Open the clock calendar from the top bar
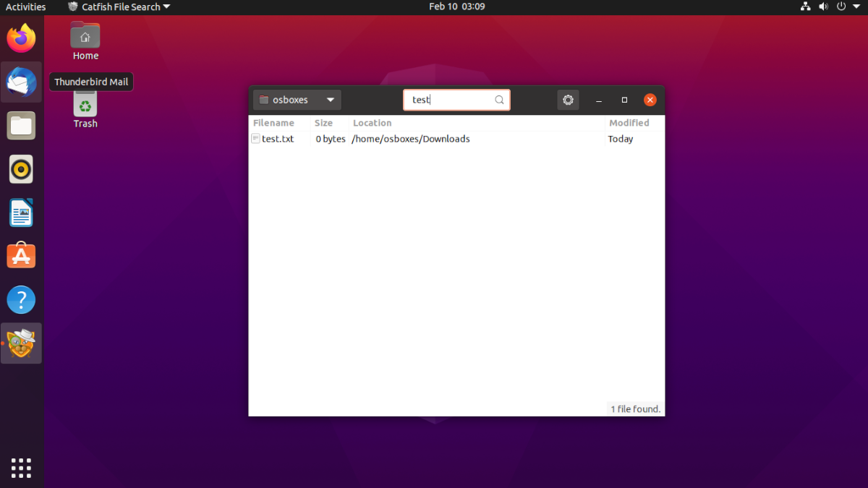 tap(457, 7)
